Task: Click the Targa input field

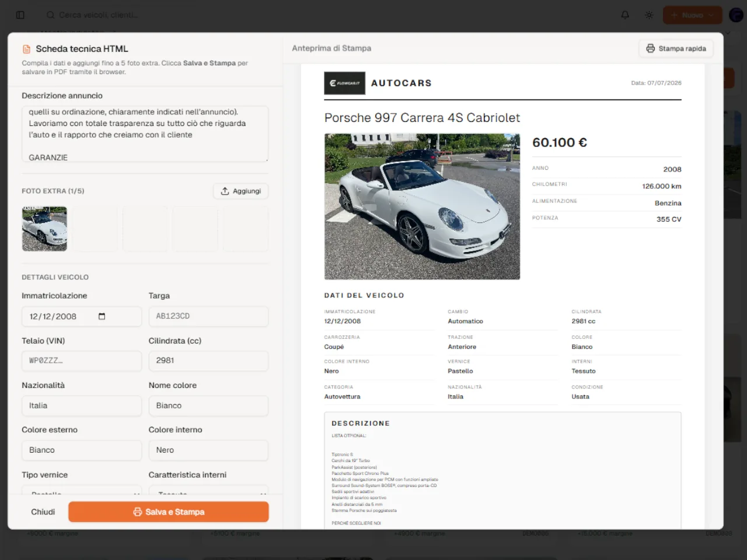Action: pos(208,316)
